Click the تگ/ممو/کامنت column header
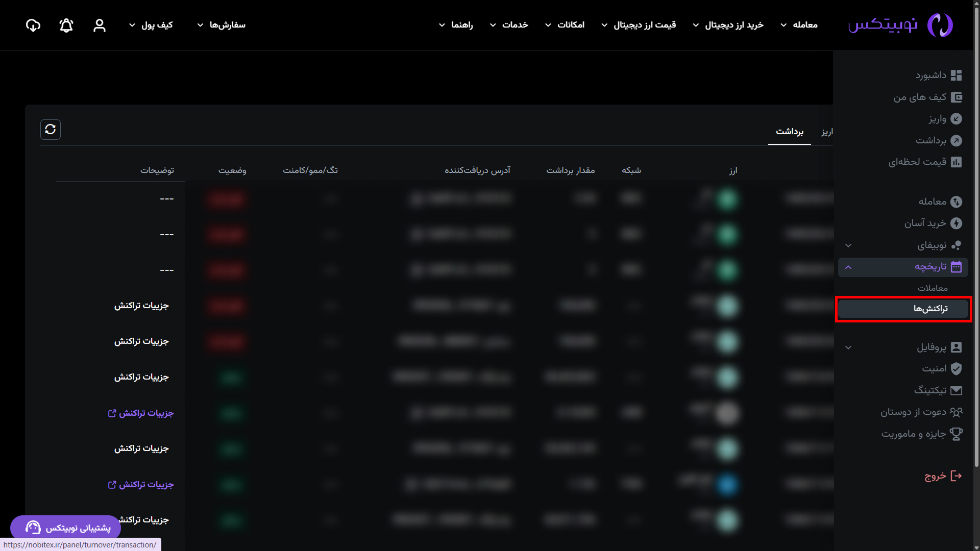This screenshot has width=980, height=551. coord(310,170)
